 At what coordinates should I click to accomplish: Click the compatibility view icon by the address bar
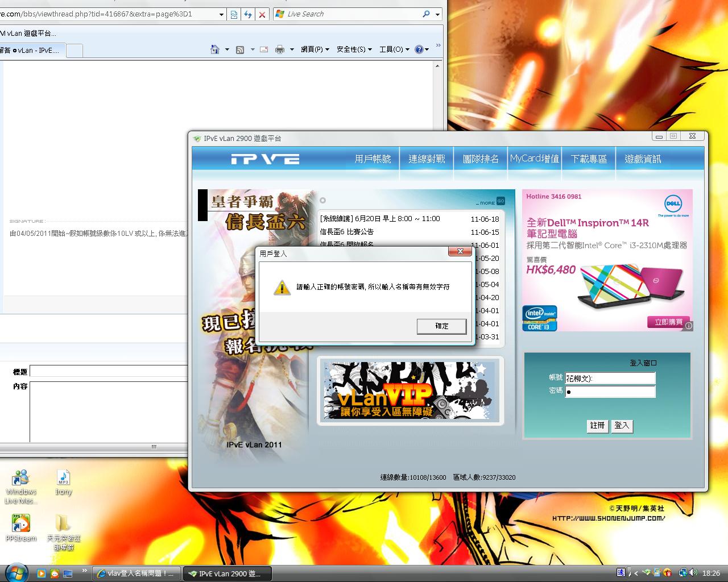coord(234,14)
